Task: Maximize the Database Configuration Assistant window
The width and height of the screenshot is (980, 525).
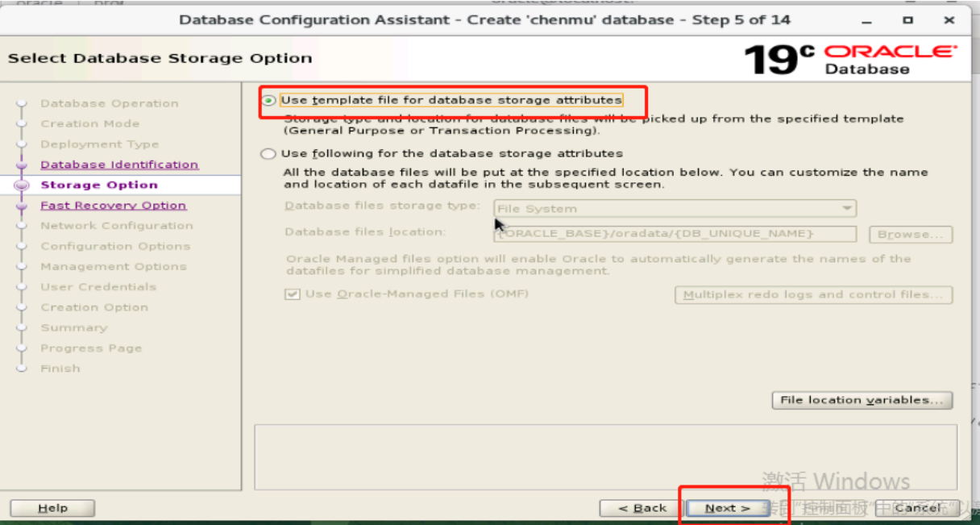Action: point(908,20)
